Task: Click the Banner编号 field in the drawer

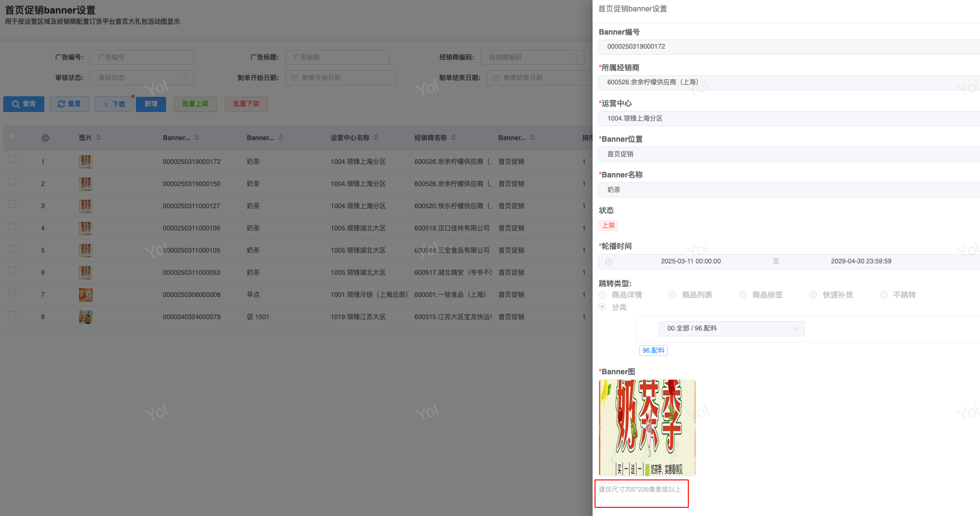Action: coord(789,47)
